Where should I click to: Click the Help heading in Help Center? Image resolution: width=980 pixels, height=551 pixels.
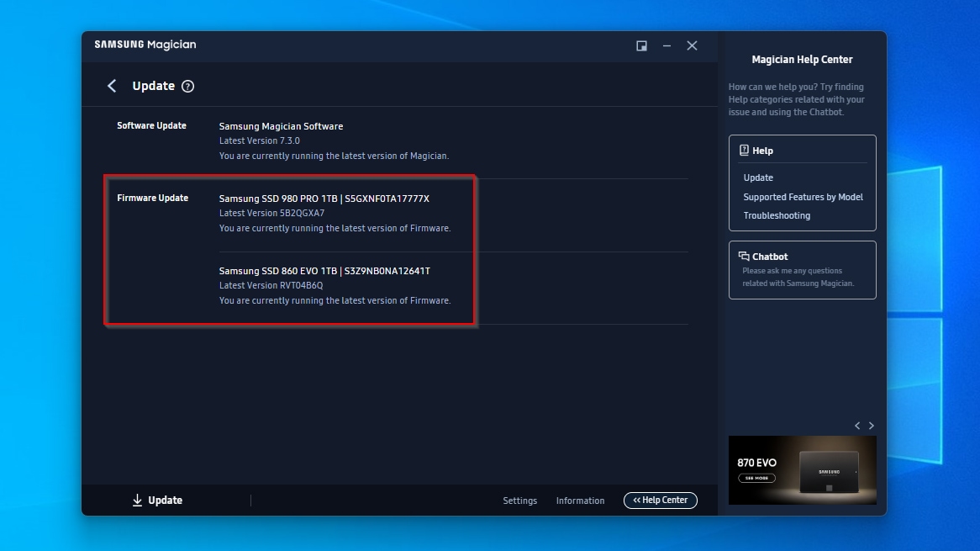coord(762,151)
